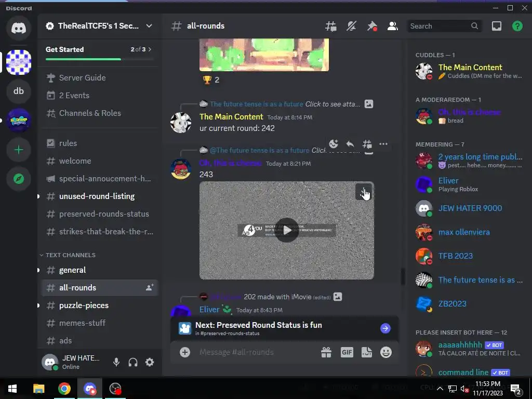Click the image icon beside 202 made with iMovie
The width and height of the screenshot is (532, 399).
[x=338, y=297]
